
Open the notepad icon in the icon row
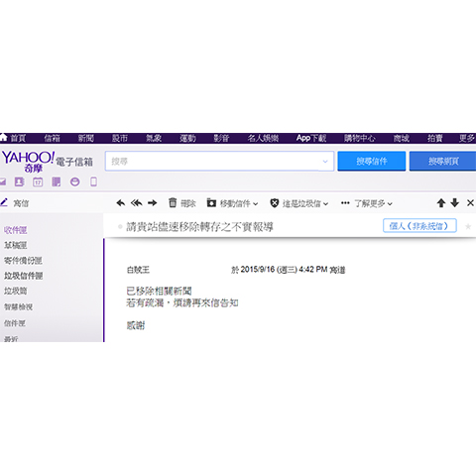pos(57,181)
